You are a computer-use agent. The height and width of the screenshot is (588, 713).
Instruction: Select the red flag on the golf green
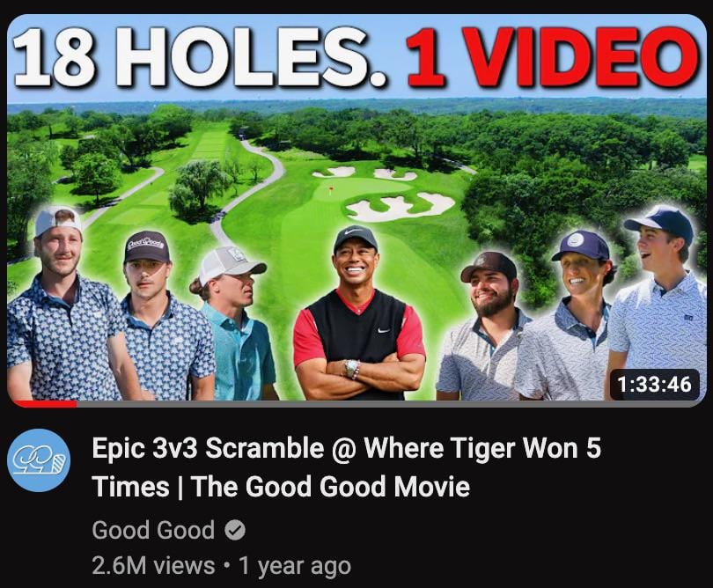click(331, 187)
